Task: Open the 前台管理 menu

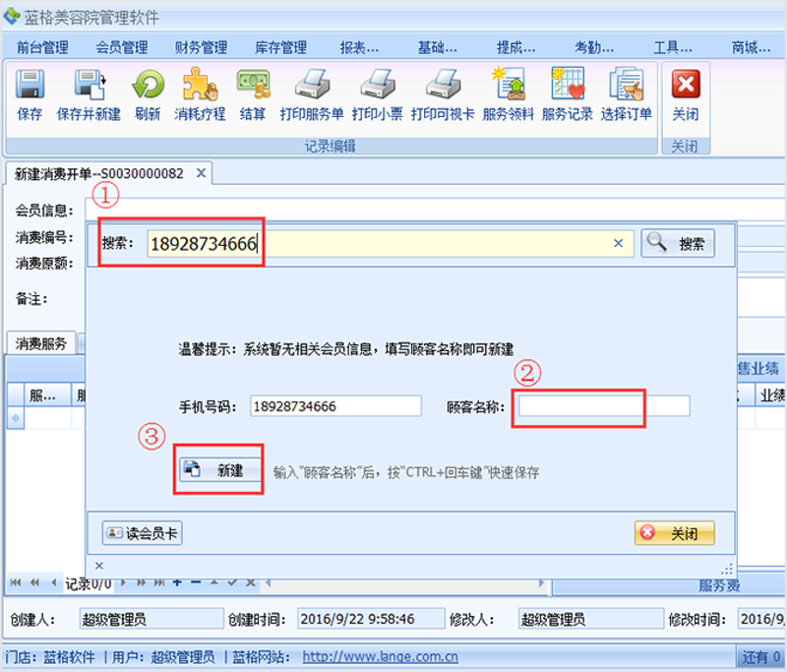Action: point(42,47)
